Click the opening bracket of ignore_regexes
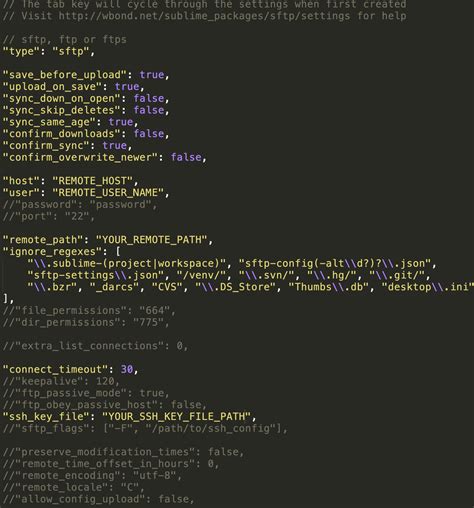Screen dimensions: 474x508 118,252
